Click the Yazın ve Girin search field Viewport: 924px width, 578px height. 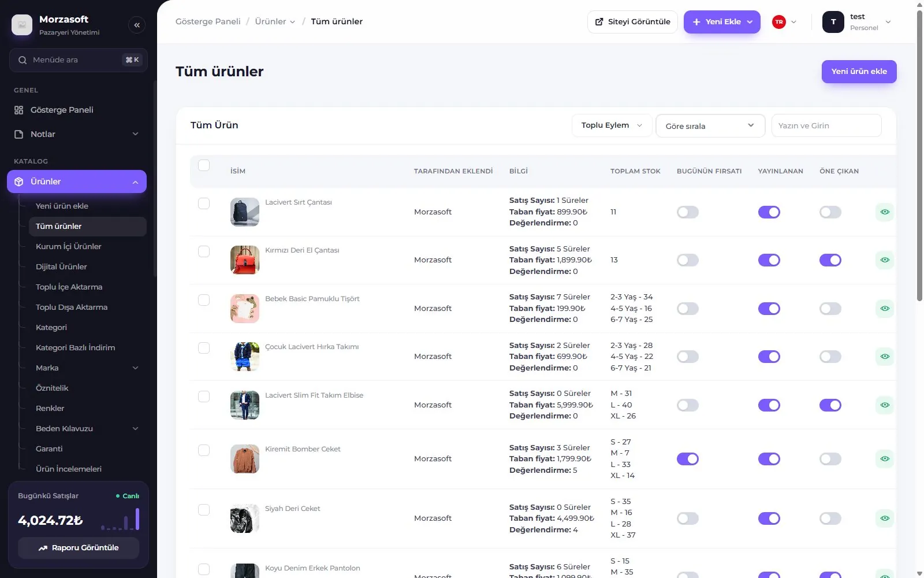coord(826,125)
